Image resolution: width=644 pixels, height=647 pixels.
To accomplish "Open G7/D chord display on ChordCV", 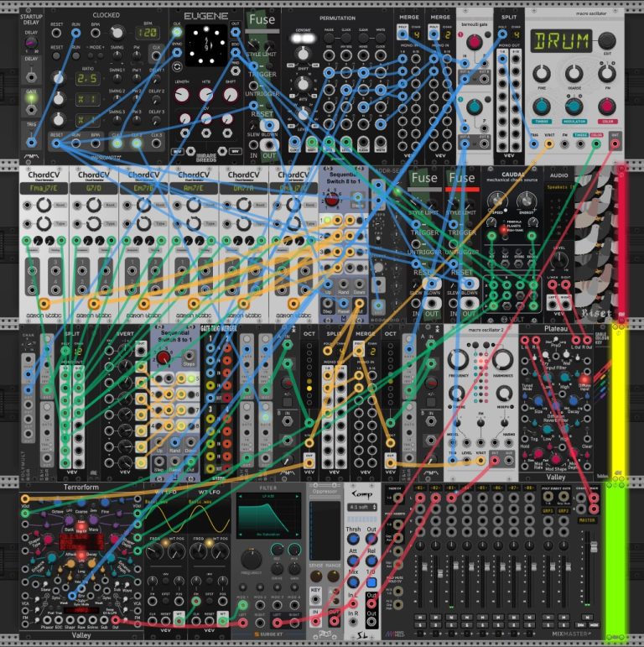I will (94, 189).
